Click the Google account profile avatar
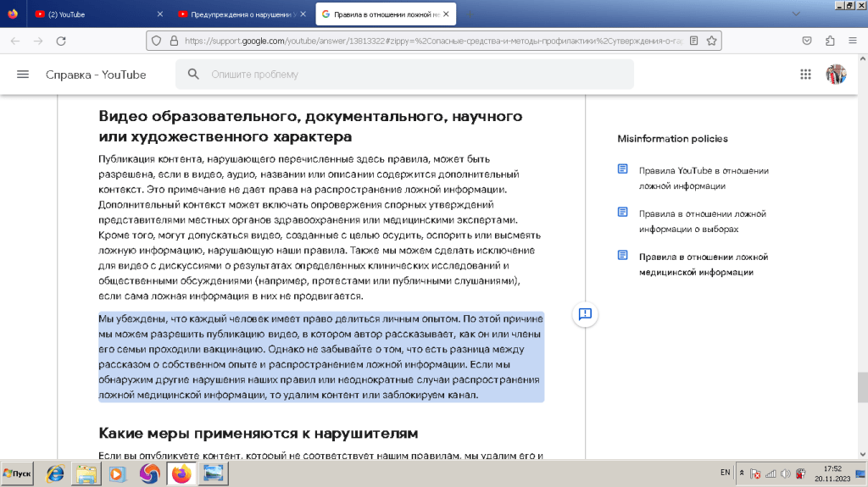 tap(836, 75)
